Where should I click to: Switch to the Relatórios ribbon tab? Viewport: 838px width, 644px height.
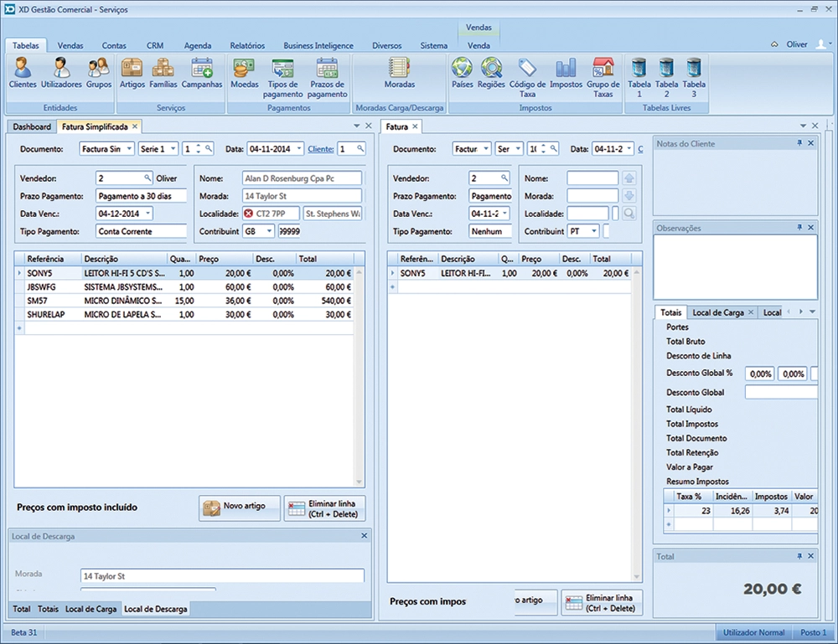click(247, 45)
